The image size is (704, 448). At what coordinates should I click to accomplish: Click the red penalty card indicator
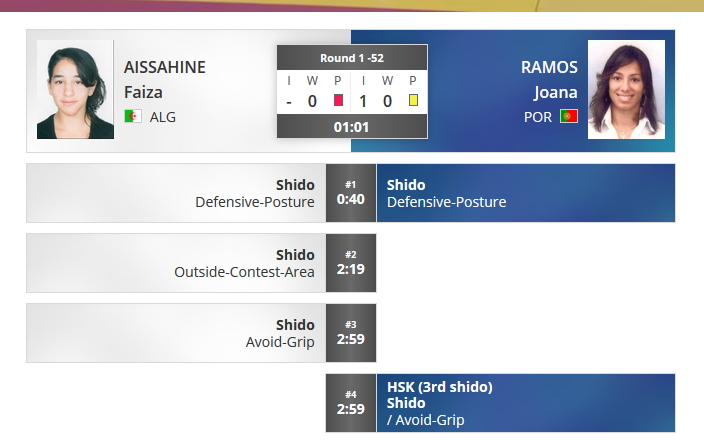tap(338, 100)
